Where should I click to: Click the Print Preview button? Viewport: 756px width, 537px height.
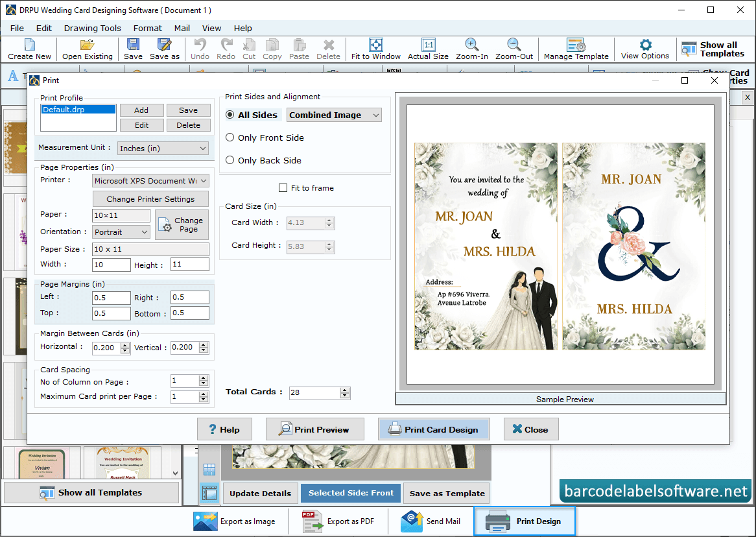(315, 429)
